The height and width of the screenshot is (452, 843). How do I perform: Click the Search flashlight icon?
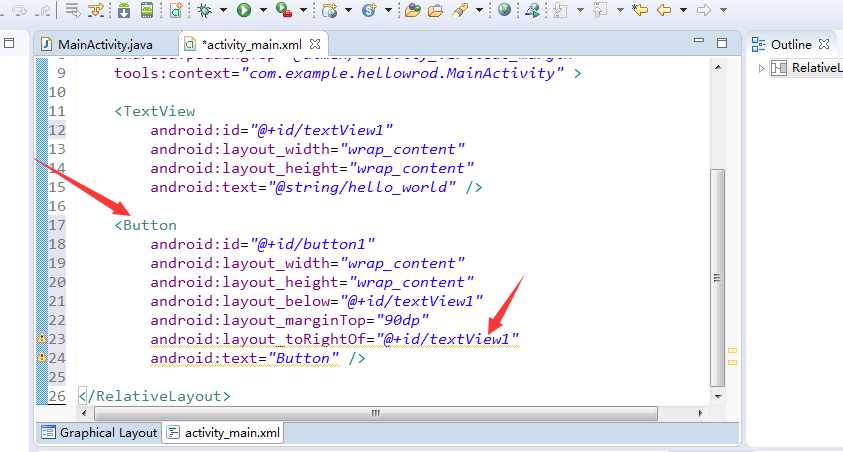460,10
